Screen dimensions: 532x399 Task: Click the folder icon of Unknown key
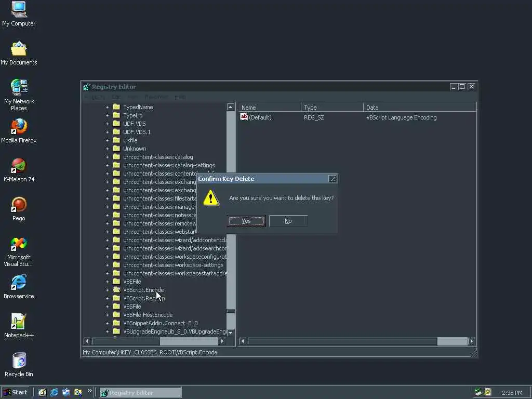(116, 148)
